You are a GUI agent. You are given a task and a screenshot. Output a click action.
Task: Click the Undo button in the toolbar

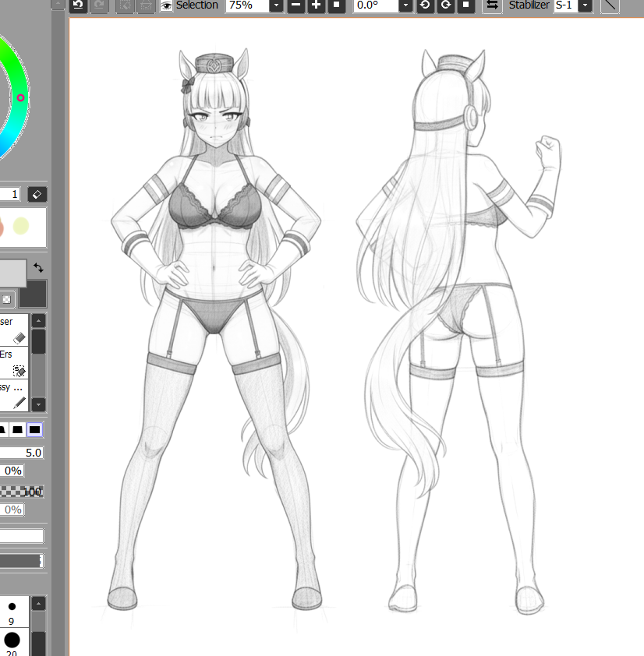[78, 5]
